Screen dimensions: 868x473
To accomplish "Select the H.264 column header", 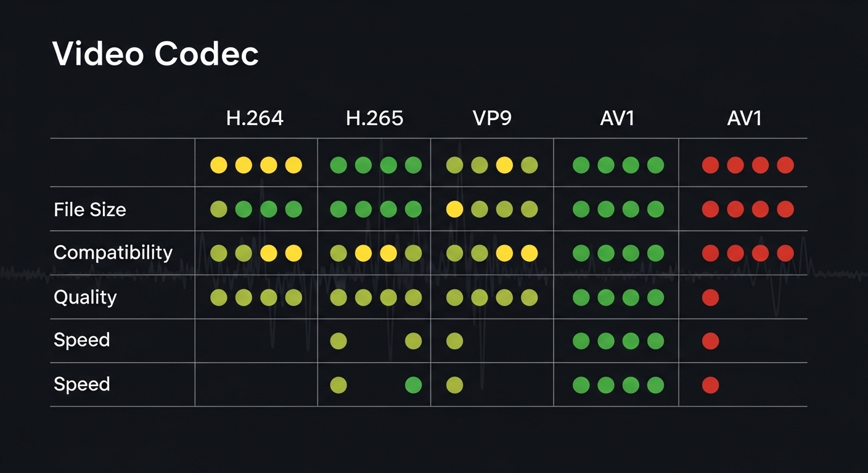I will 255,118.
